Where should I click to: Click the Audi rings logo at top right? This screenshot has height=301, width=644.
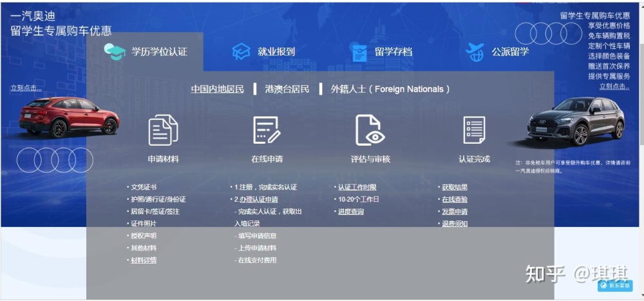point(549,34)
